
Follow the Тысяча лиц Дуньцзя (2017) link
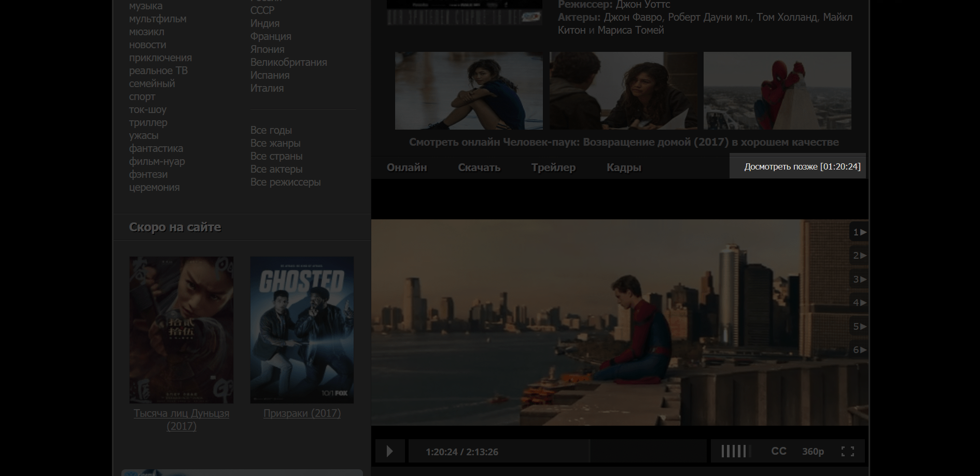pos(181,419)
